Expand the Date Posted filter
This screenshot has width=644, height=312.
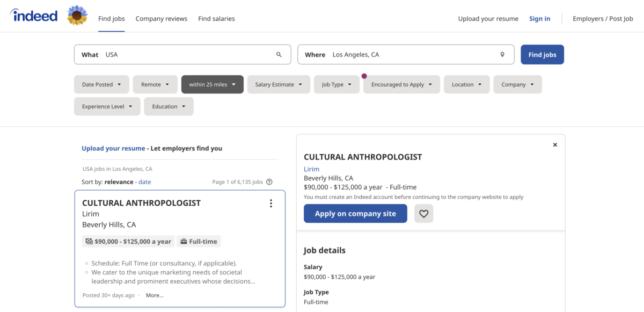(x=101, y=85)
